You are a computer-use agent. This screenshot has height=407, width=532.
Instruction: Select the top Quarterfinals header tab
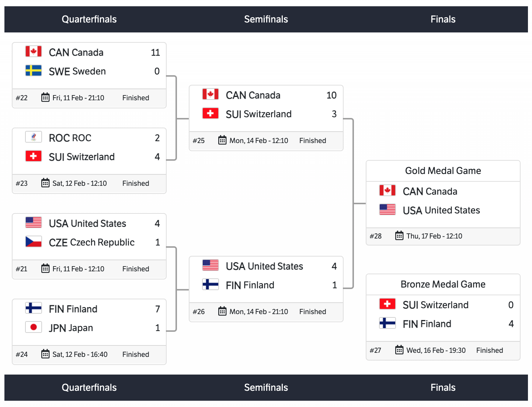[x=89, y=19]
